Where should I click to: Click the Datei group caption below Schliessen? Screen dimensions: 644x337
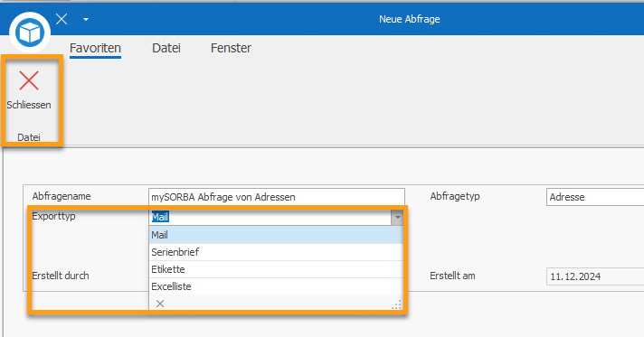point(29,137)
